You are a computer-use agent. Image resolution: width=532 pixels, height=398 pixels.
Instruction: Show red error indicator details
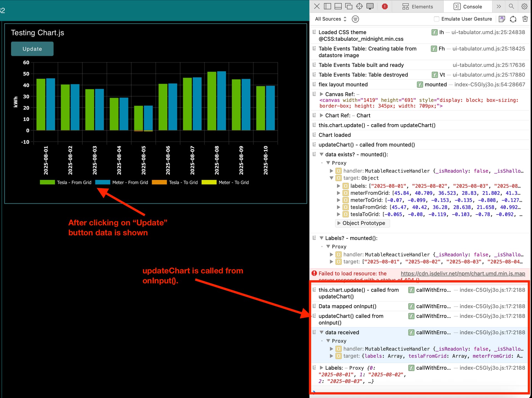385,6
